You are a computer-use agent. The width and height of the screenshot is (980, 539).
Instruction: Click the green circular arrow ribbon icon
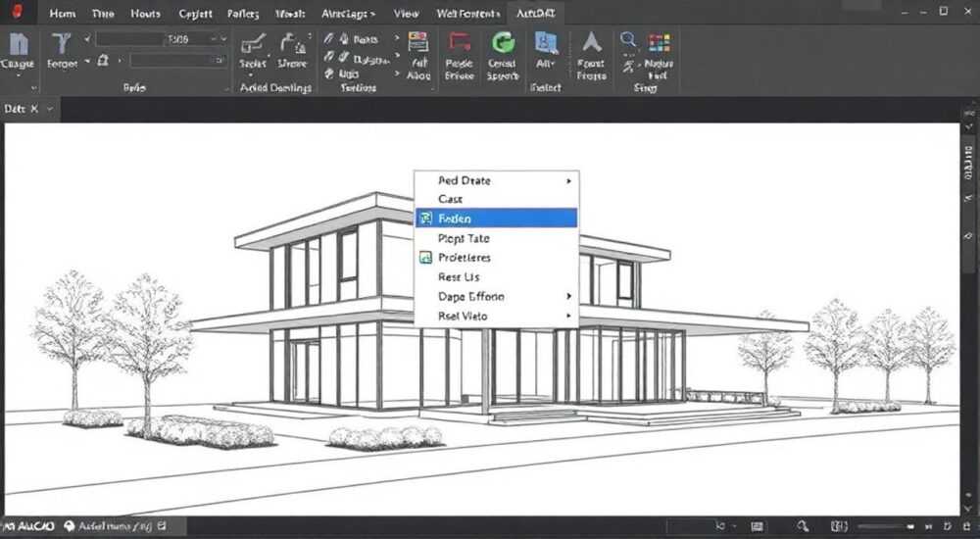point(503,42)
